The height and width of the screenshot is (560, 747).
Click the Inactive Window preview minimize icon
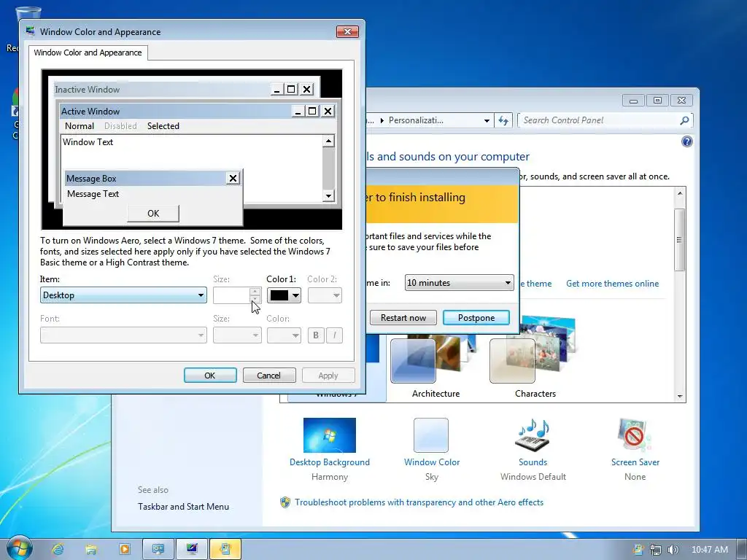(276, 89)
